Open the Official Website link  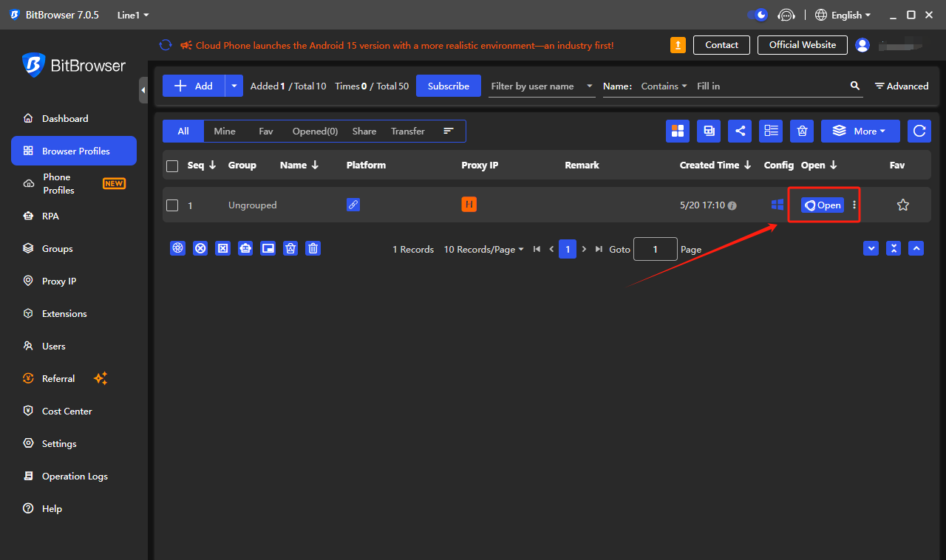click(x=803, y=45)
